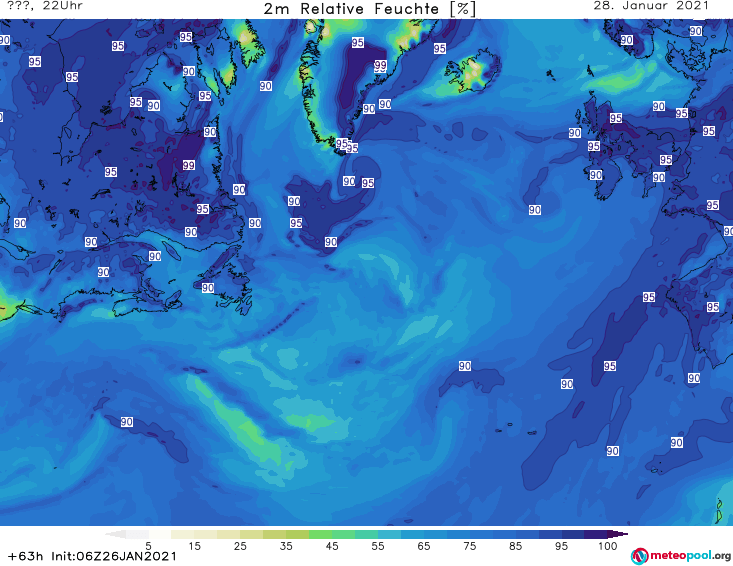The width and height of the screenshot is (733, 566).
Task: Click the 45 tick label on color scale
Action: (332, 546)
